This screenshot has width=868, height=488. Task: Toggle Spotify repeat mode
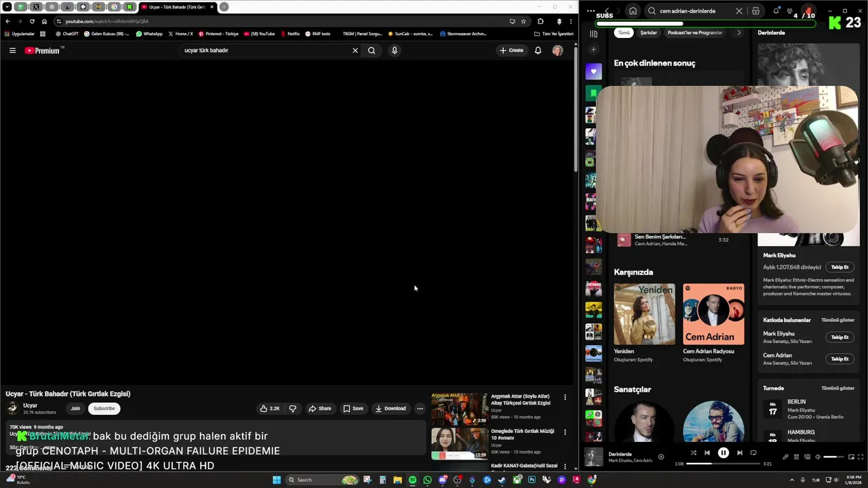coord(753,453)
